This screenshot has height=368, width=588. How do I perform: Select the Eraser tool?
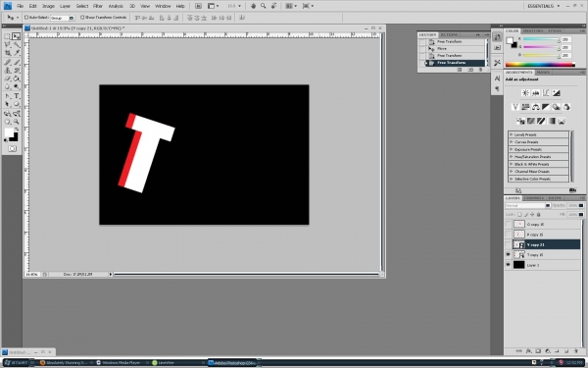7,79
